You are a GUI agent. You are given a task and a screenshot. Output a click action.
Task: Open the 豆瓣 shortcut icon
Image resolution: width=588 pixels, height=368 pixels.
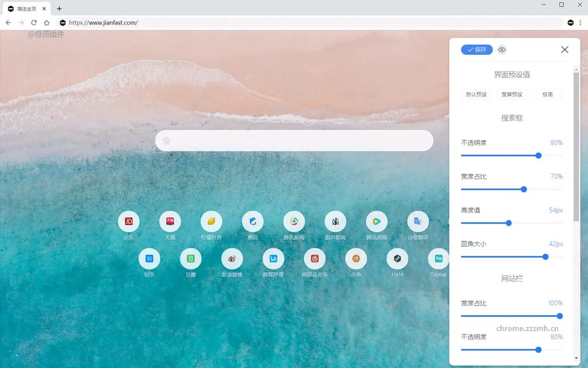(191, 259)
